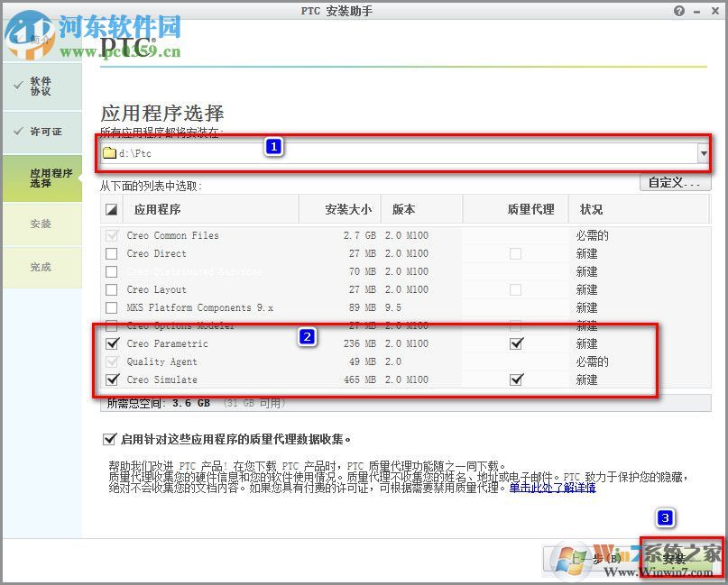The height and width of the screenshot is (585, 728).
Task: Open the installation path dropdown arrow
Action: 705,152
